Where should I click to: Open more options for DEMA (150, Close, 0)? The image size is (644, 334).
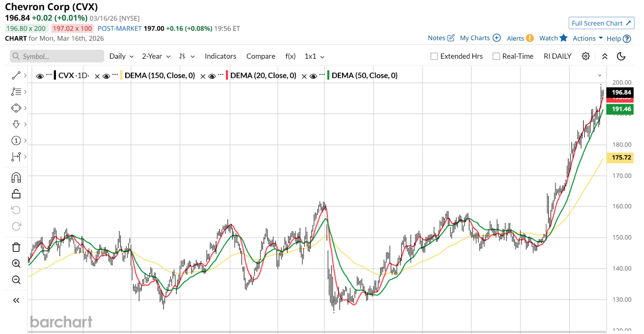pyautogui.click(x=115, y=75)
